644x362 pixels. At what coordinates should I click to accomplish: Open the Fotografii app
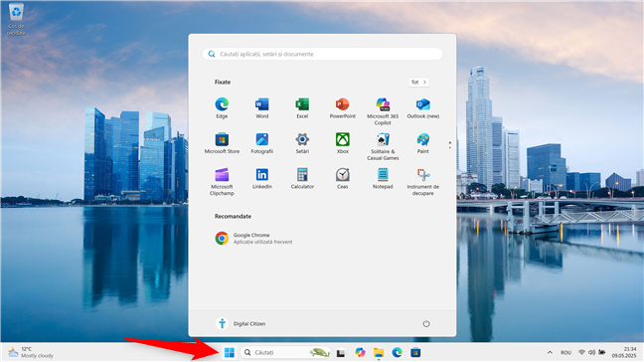(262, 143)
